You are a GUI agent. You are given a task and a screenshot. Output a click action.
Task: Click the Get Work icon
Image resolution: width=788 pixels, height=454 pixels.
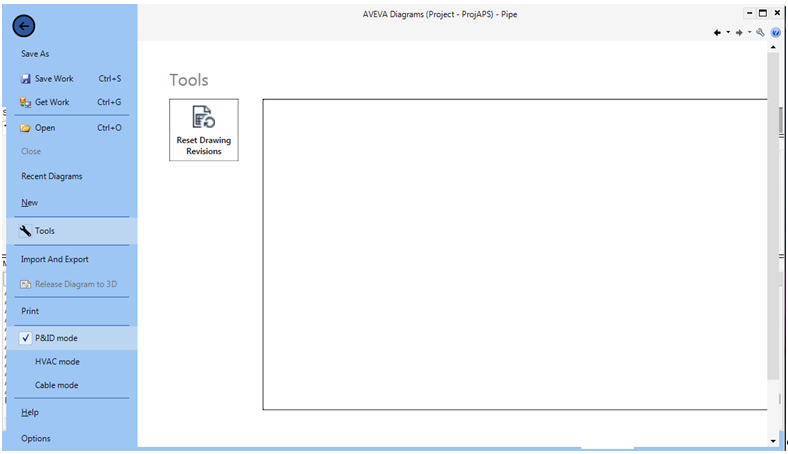pos(26,102)
